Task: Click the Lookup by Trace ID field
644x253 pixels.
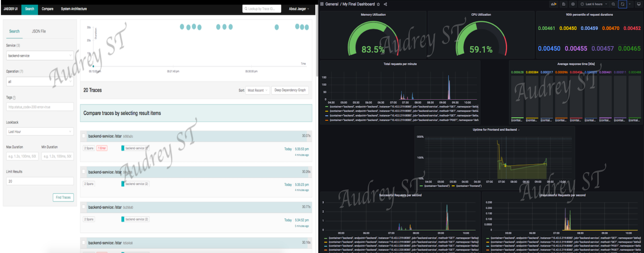Action: 261,9
